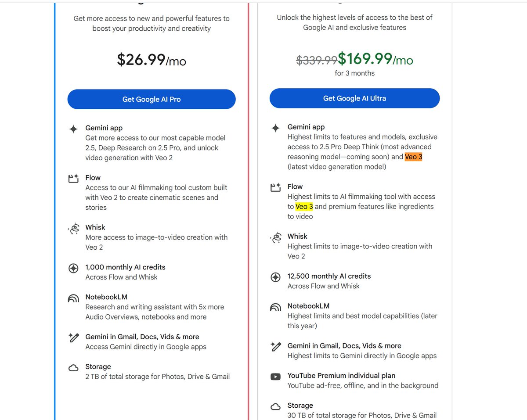Click the cloud Storage icon for 30 TB

tap(275, 407)
